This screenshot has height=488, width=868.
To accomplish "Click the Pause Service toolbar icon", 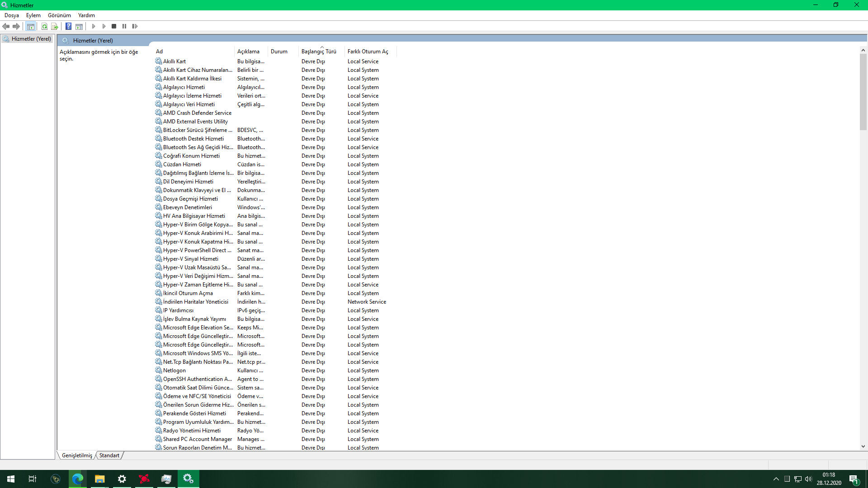I will [124, 26].
